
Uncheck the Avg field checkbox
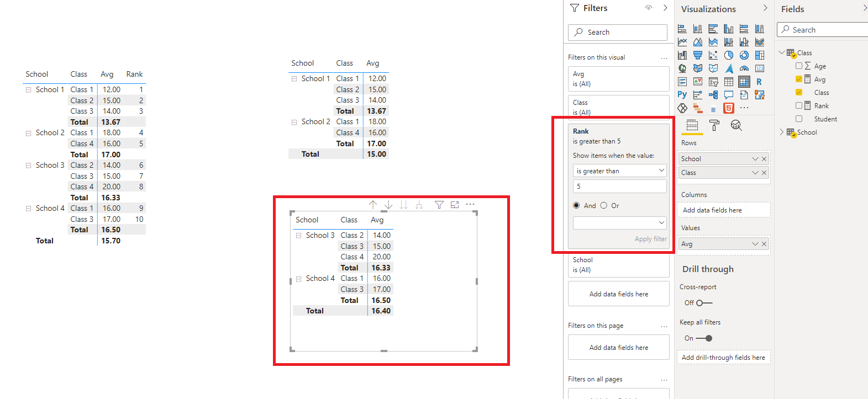[x=799, y=79]
